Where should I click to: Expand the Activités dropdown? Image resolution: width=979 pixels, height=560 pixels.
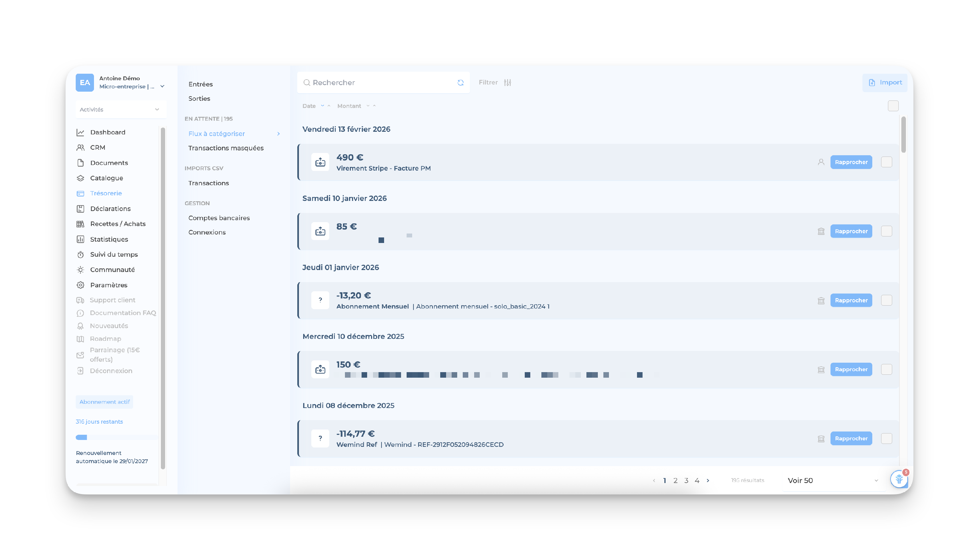[x=121, y=110]
